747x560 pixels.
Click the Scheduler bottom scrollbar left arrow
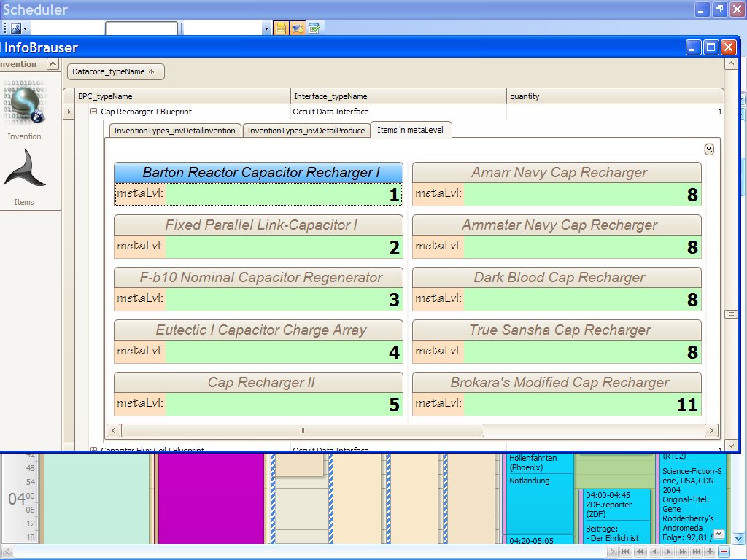pos(7,553)
